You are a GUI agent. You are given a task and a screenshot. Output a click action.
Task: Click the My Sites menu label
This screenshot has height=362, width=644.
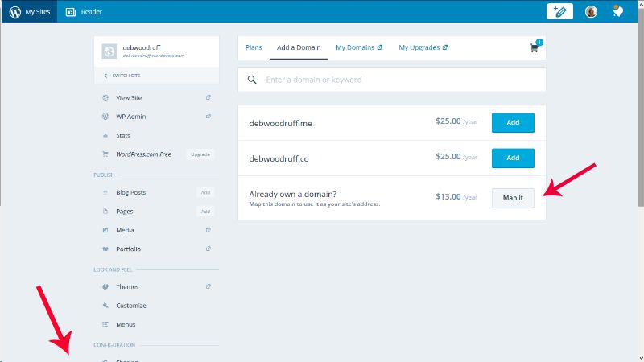pyautogui.click(x=38, y=12)
